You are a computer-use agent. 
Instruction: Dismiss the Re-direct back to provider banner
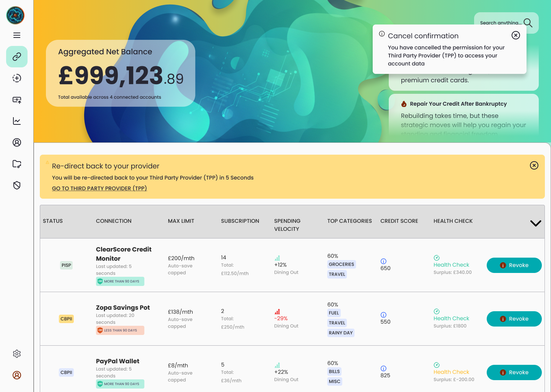pyautogui.click(x=534, y=165)
